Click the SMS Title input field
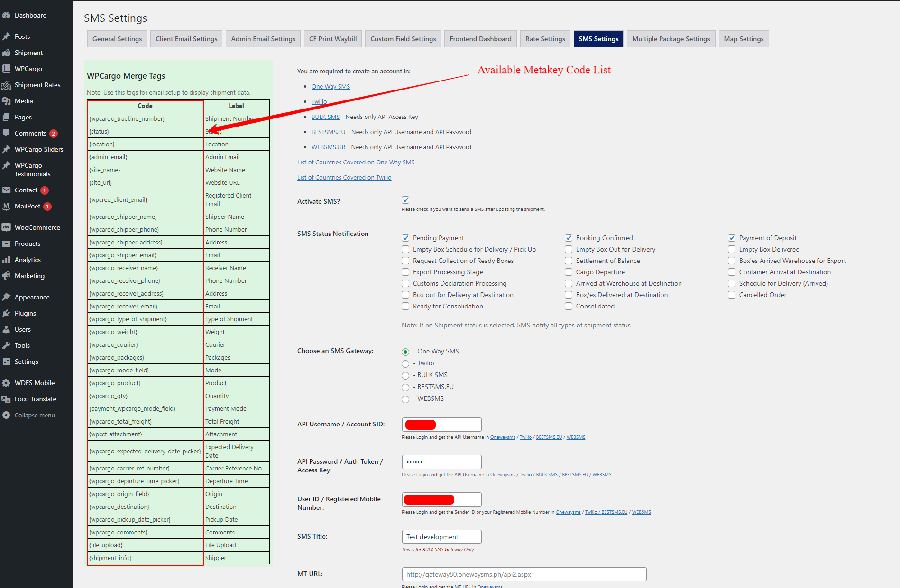The image size is (900, 588). click(441, 537)
